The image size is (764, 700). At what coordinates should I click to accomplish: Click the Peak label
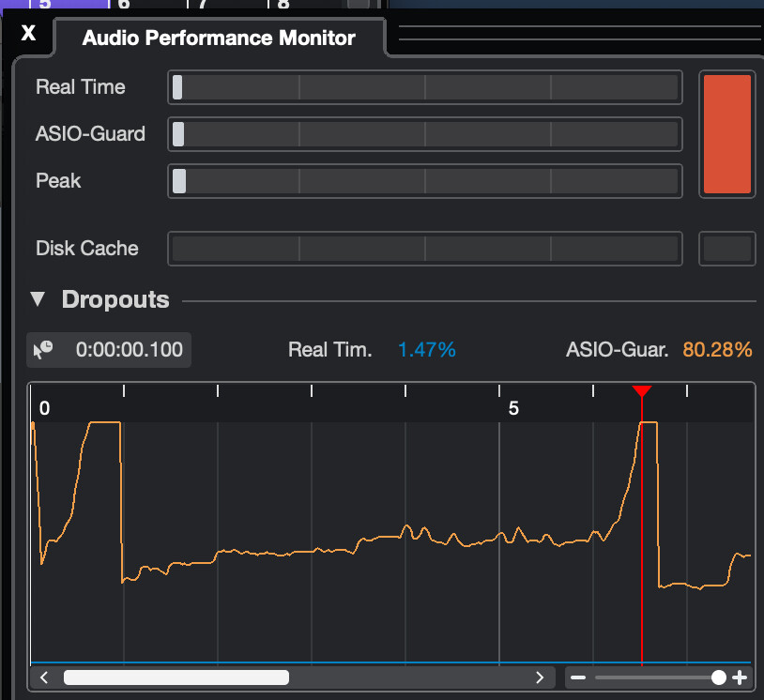[58, 181]
